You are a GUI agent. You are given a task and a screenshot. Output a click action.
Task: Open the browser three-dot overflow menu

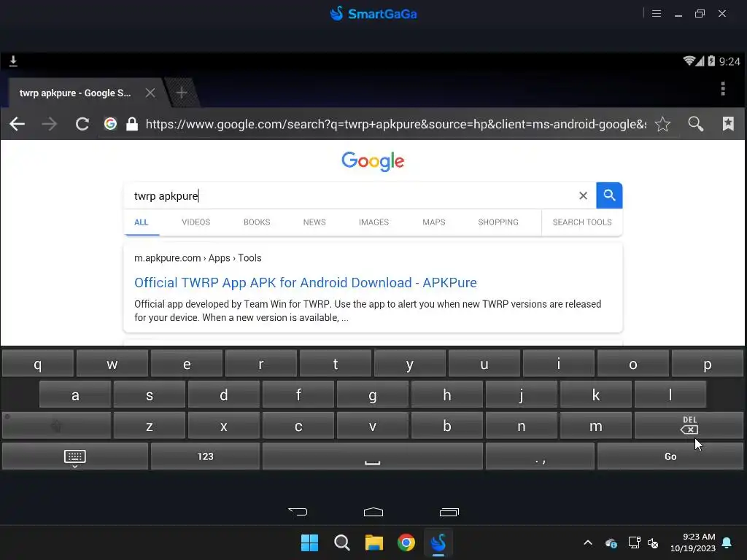pyautogui.click(x=723, y=88)
